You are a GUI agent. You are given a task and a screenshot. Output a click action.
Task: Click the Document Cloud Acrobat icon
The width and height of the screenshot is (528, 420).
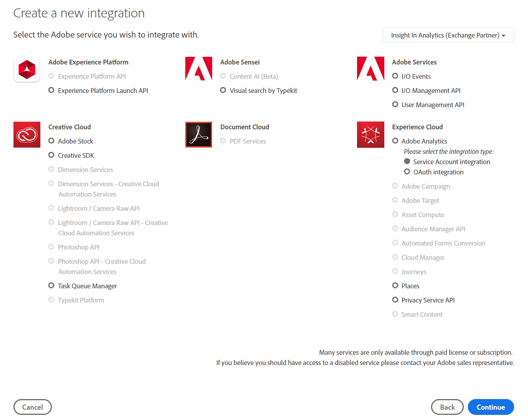[x=199, y=134]
